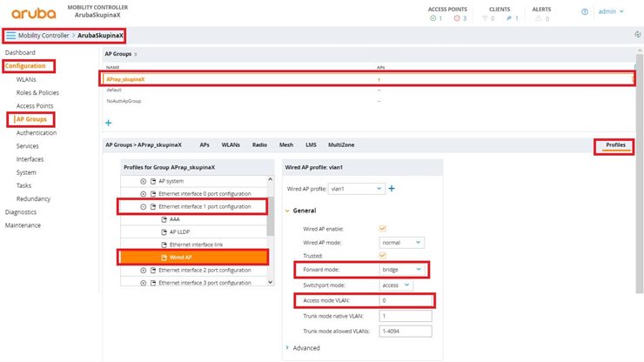Select Wired AP tree item
The height and width of the screenshot is (362, 644).
click(x=194, y=258)
